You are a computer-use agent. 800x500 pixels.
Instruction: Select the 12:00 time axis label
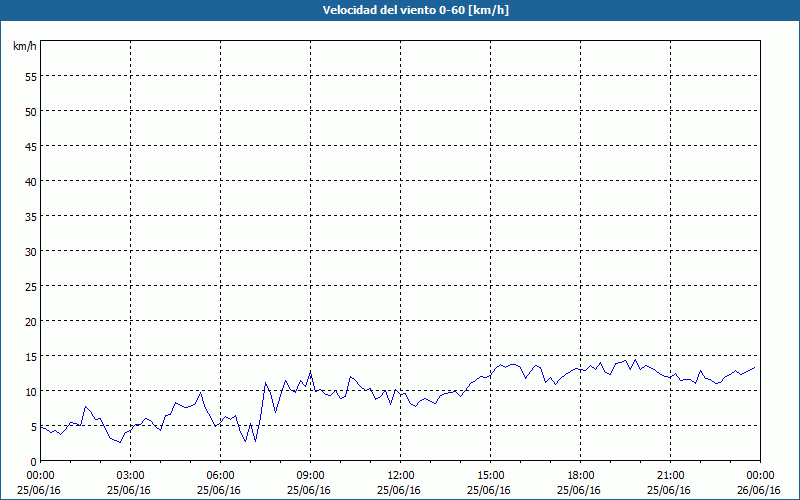point(400,475)
